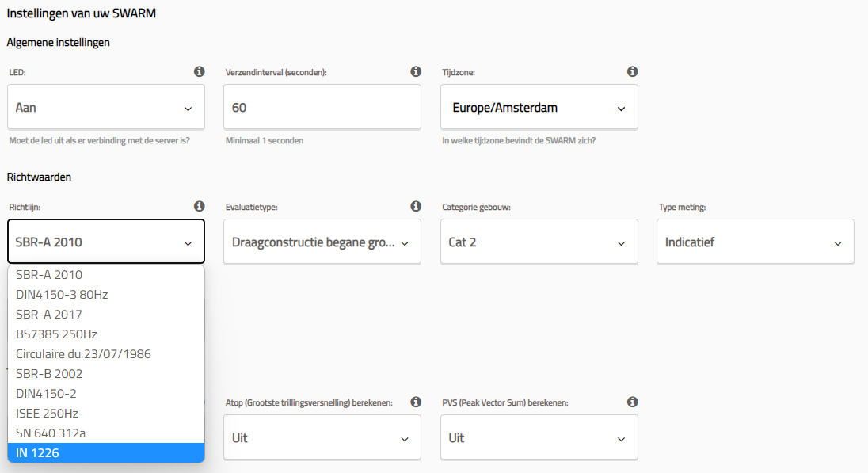The height and width of the screenshot is (473, 868).
Task: Toggle the Atop berekenen Uit dropdown
Action: 322,437
